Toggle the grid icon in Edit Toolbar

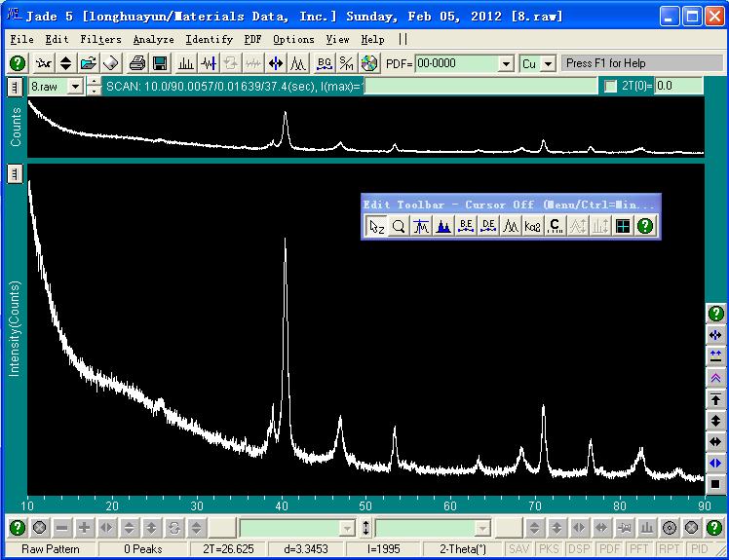click(623, 226)
